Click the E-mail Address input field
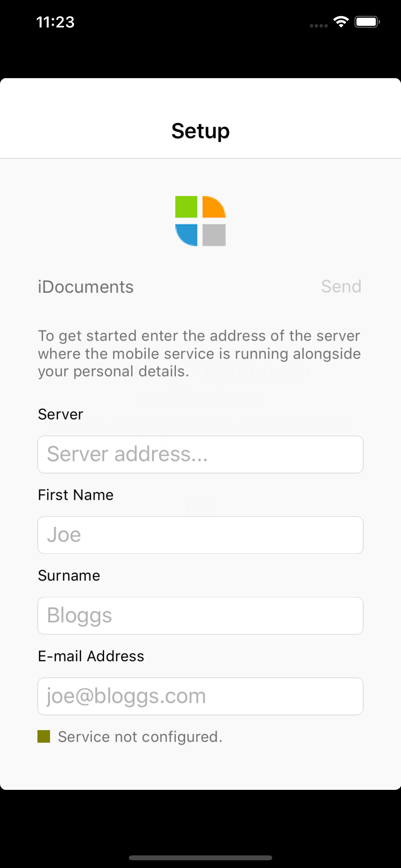The image size is (401, 868). [x=200, y=696]
